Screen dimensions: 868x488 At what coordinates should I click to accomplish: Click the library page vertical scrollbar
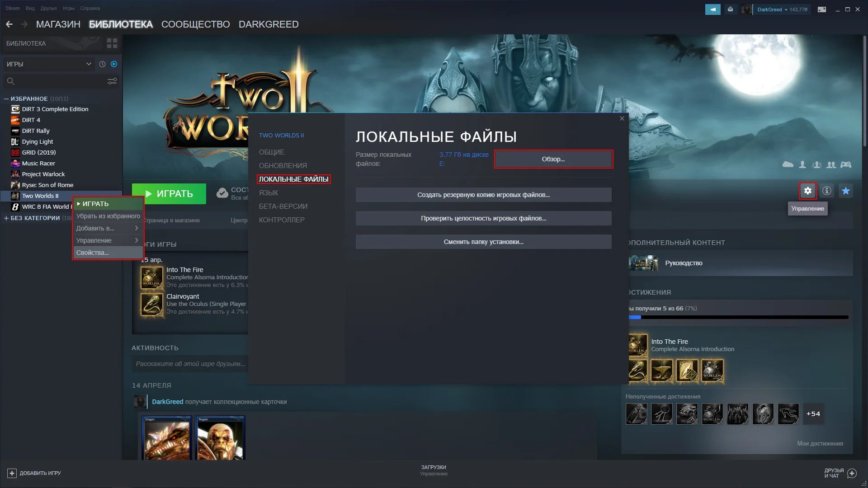864,90
